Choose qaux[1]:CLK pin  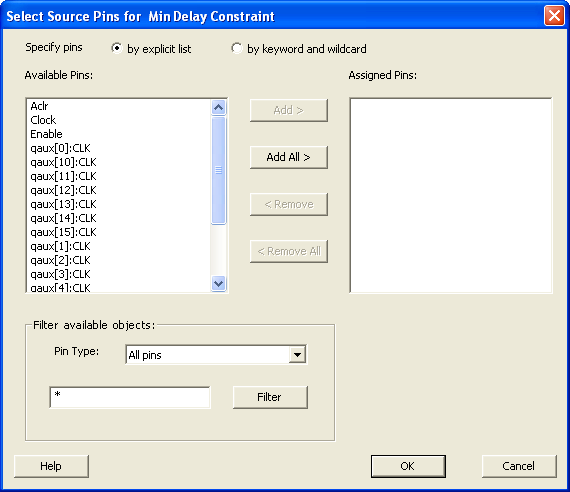click(x=119, y=246)
